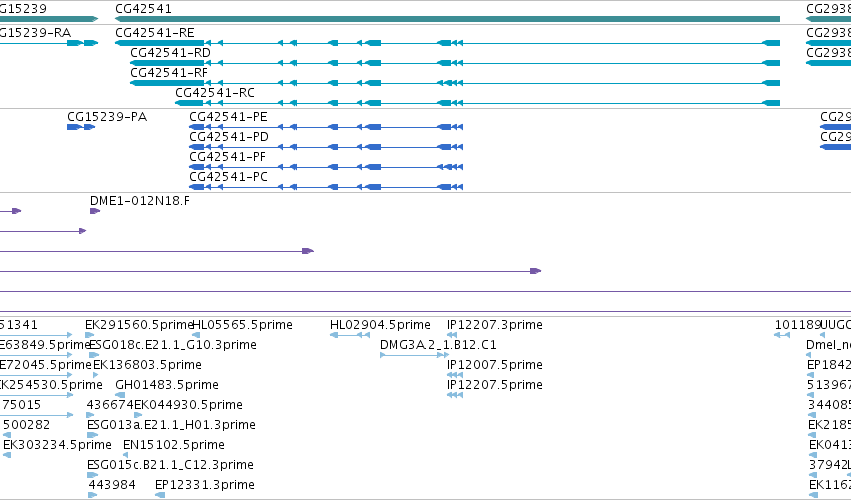Viewport: 851px width, 500px height.
Task: Click the ESG015c.B21.1_C12.3prime label
Action: [x=170, y=465]
